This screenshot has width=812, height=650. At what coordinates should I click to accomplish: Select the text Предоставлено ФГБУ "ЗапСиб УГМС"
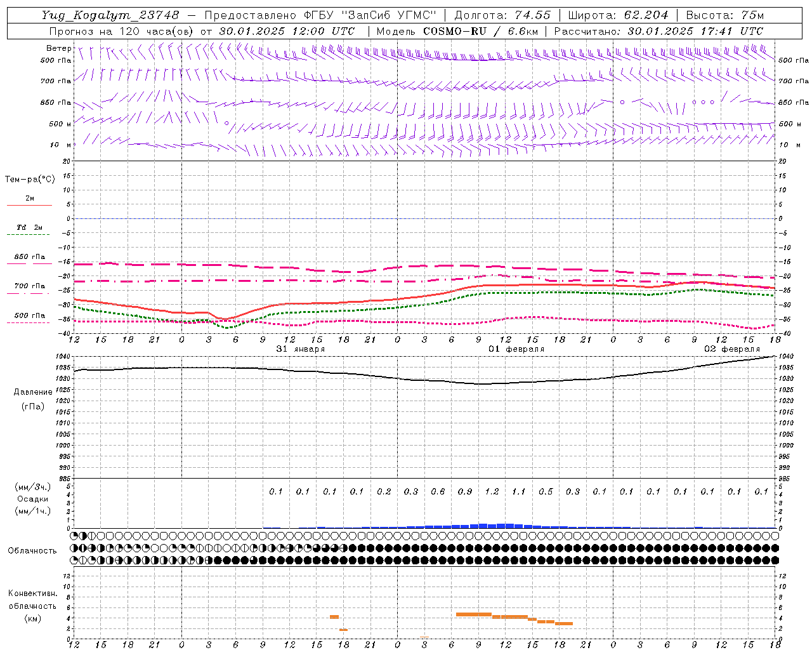[x=320, y=15]
